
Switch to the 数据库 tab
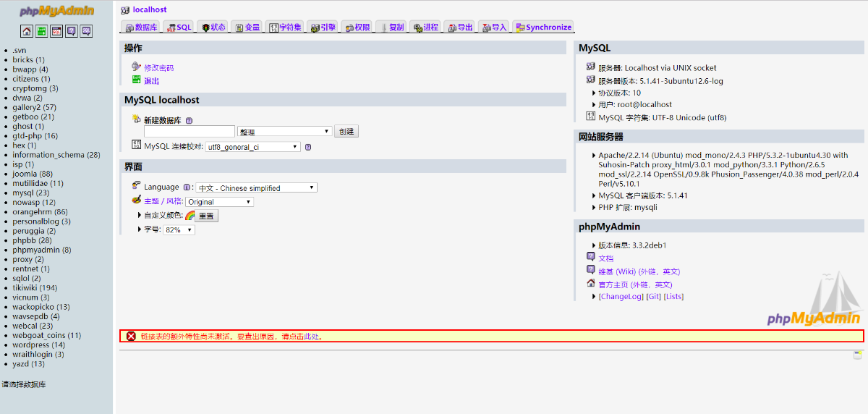[140, 27]
